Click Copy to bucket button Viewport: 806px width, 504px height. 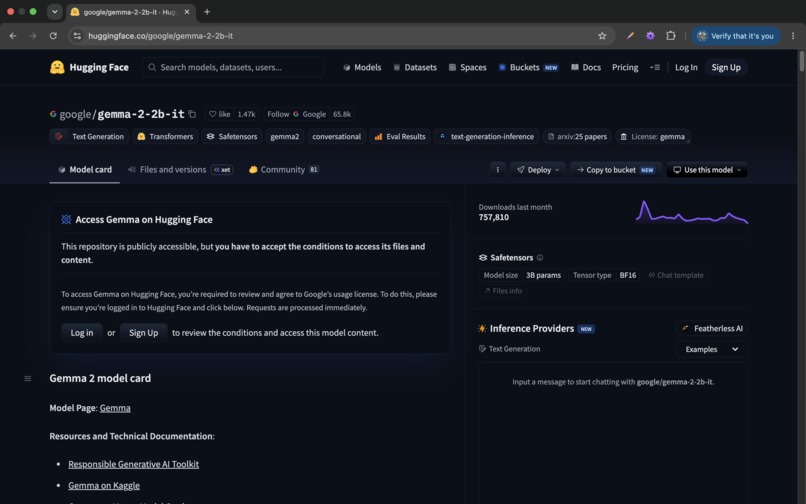tap(615, 170)
